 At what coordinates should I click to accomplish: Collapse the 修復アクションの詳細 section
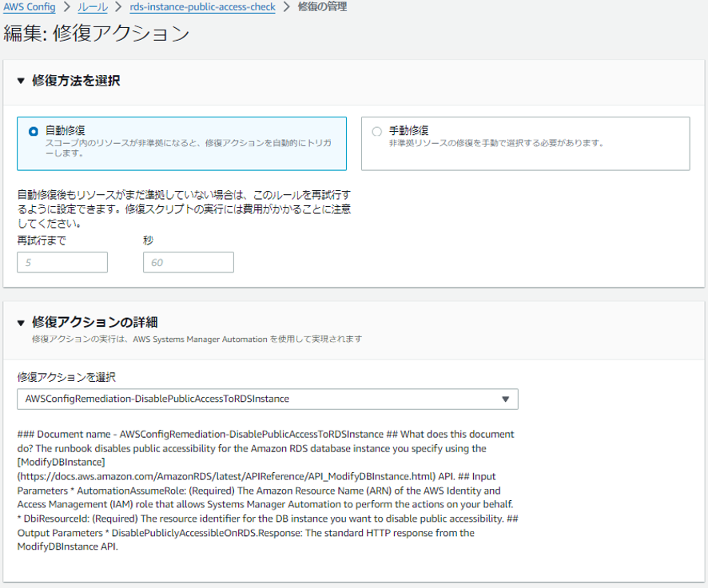click(x=21, y=323)
